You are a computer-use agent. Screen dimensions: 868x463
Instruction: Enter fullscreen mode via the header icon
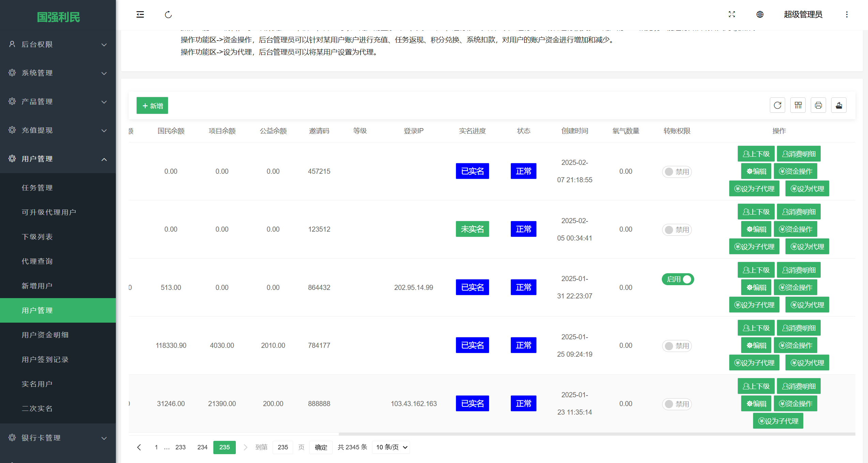(732, 14)
